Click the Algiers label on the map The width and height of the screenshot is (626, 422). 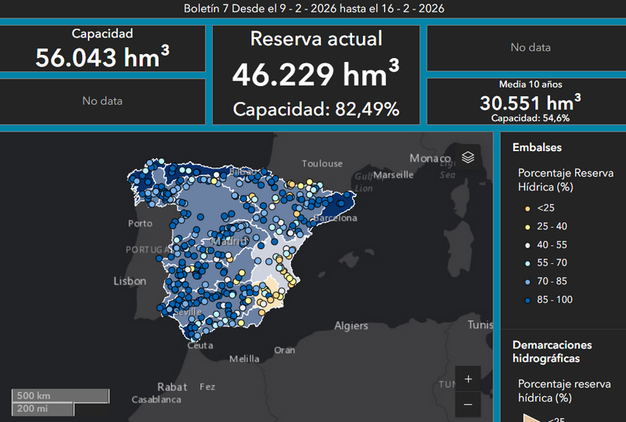pos(351,325)
